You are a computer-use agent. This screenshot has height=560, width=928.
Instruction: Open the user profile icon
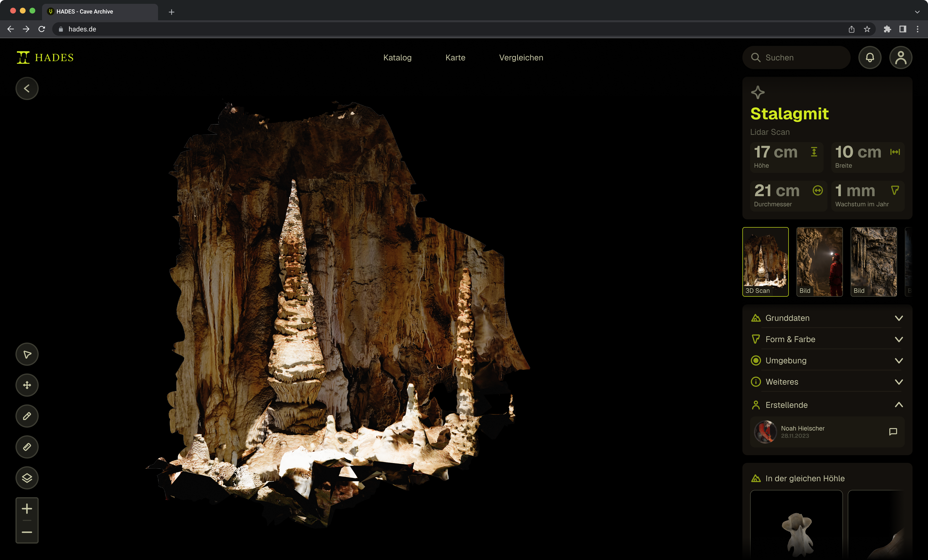point(900,58)
